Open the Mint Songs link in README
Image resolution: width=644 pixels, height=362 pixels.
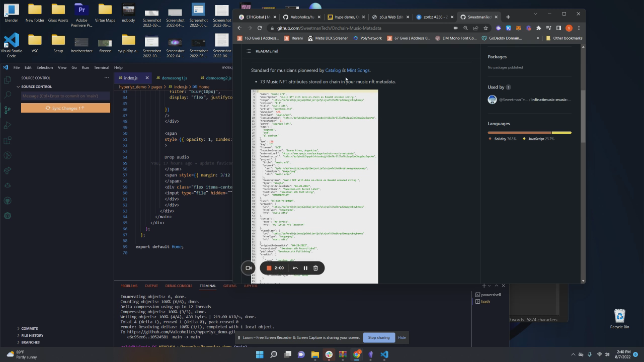pyautogui.click(x=358, y=70)
